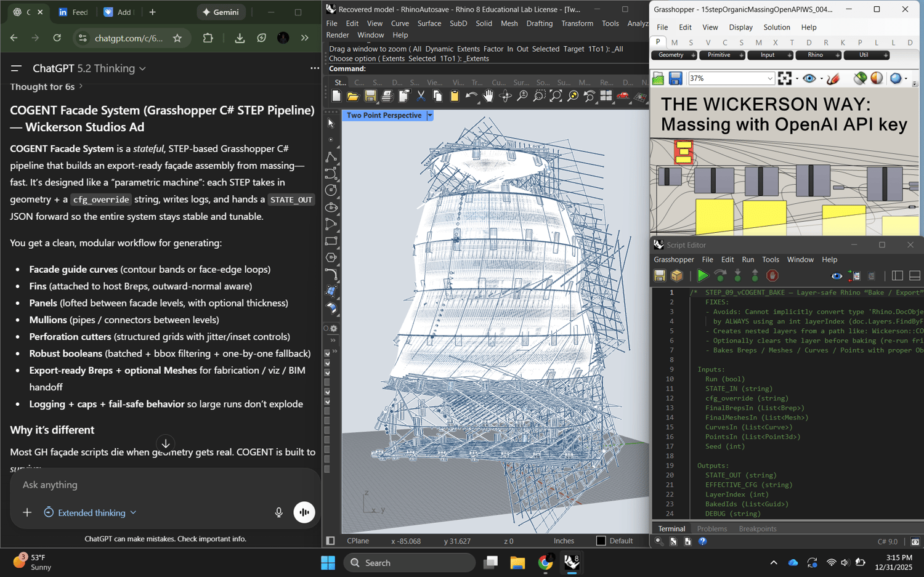Click the Step Over debug icon
The width and height of the screenshot is (924, 577).
point(720,276)
